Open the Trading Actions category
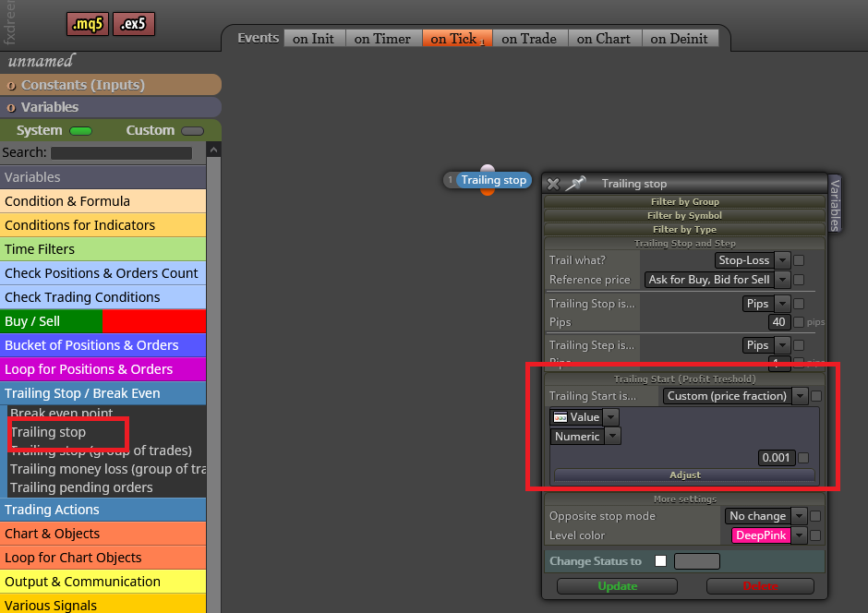Image resolution: width=868 pixels, height=613 pixels. (103, 510)
